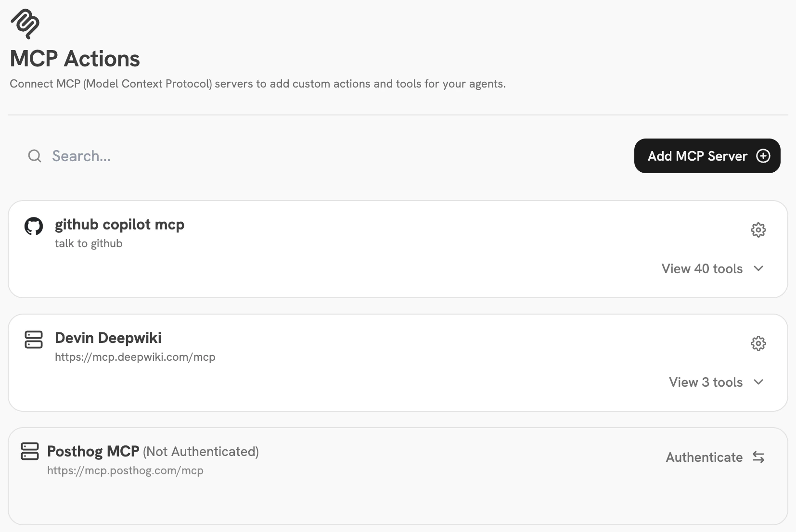Image resolution: width=796 pixels, height=532 pixels.
Task: Expand View 40 tools for github copilot mcp
Action: coord(701,268)
